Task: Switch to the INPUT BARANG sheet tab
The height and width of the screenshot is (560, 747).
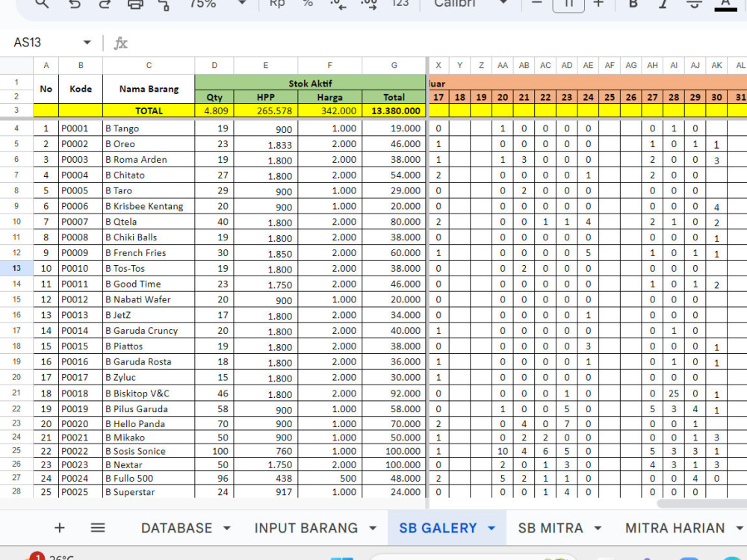Action: tap(306, 528)
